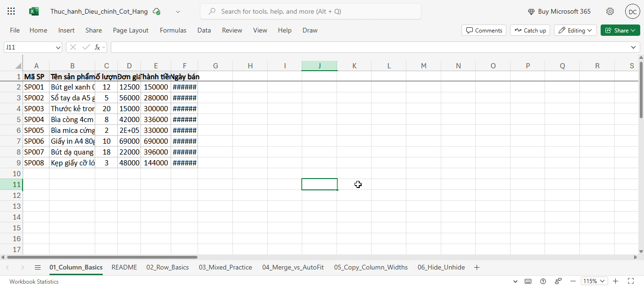
Task: Expand status bar options chevron
Action: [515, 281]
